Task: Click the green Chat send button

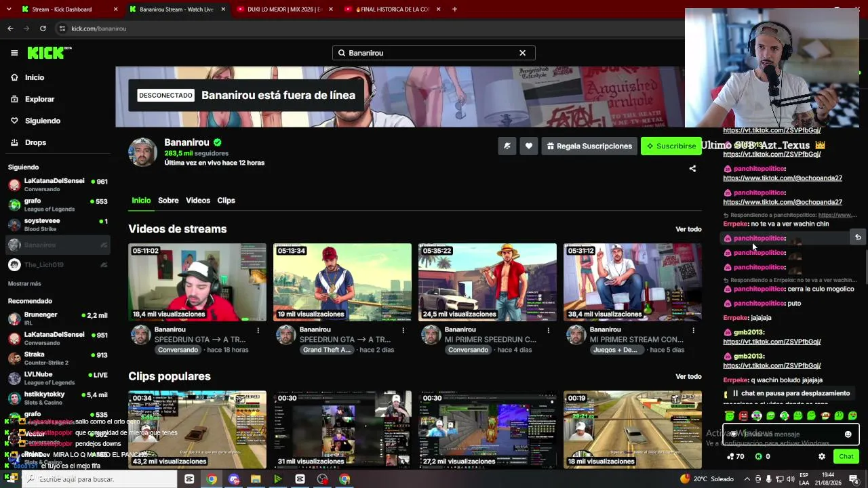Action: click(846, 457)
